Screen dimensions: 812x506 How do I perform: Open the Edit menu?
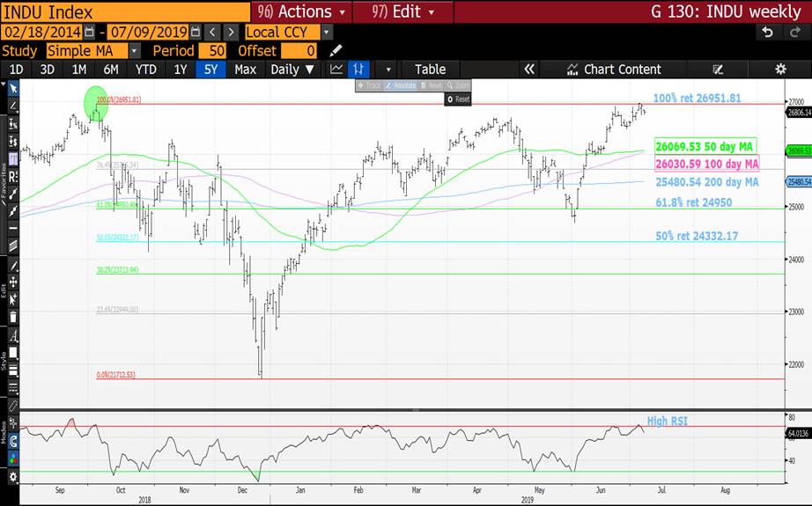402,11
